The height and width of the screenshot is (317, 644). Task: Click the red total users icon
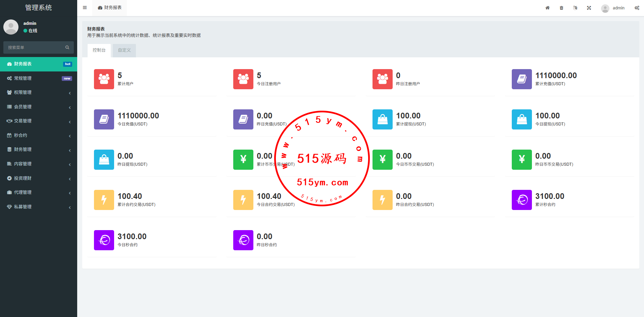tap(104, 79)
